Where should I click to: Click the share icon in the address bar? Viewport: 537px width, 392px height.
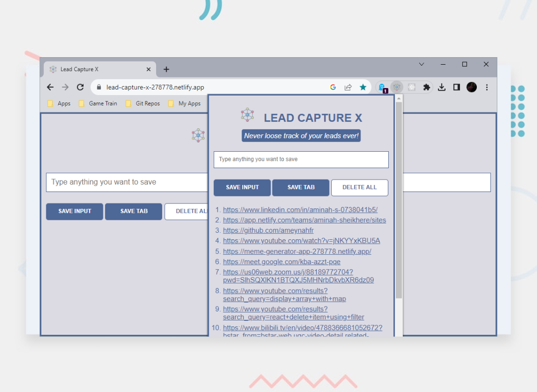[x=348, y=87]
